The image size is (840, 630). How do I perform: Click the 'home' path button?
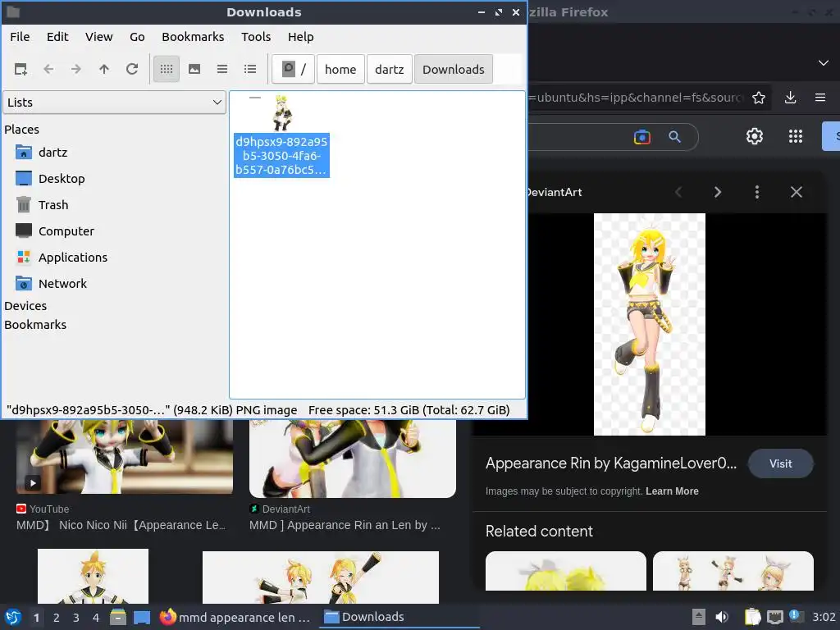click(x=340, y=69)
